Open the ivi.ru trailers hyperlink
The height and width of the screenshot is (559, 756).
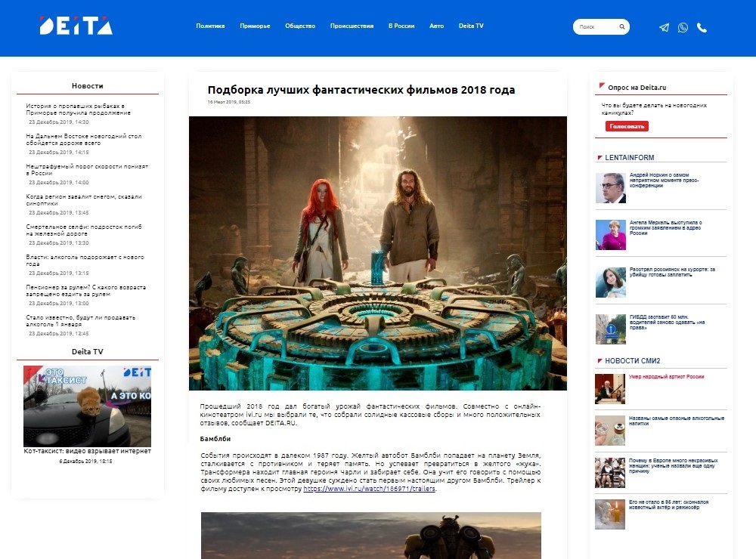click(x=370, y=489)
